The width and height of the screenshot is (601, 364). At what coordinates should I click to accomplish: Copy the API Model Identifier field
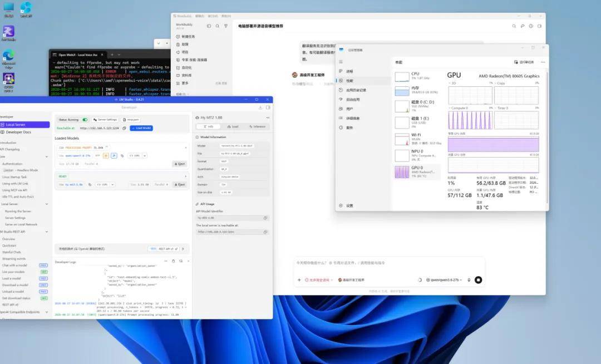[x=265, y=218]
